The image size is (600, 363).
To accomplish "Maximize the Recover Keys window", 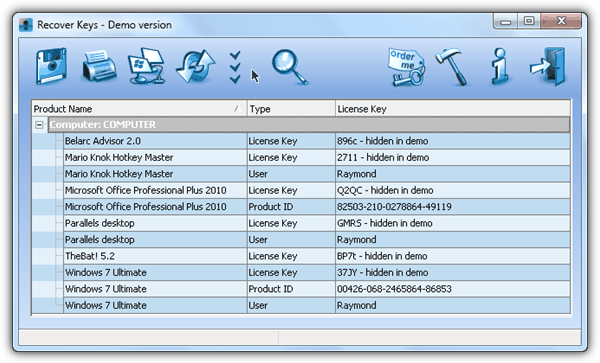I will coord(529,21).
